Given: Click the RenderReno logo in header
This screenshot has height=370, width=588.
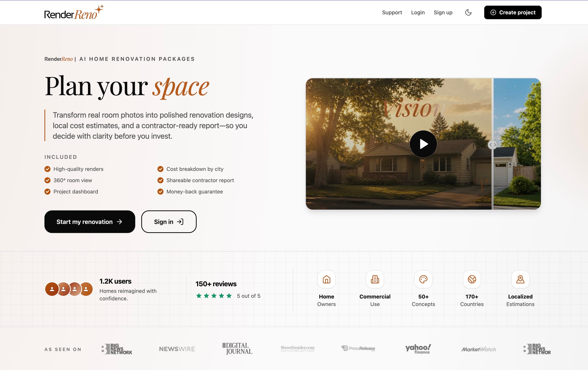Looking at the screenshot, I should point(74,12).
